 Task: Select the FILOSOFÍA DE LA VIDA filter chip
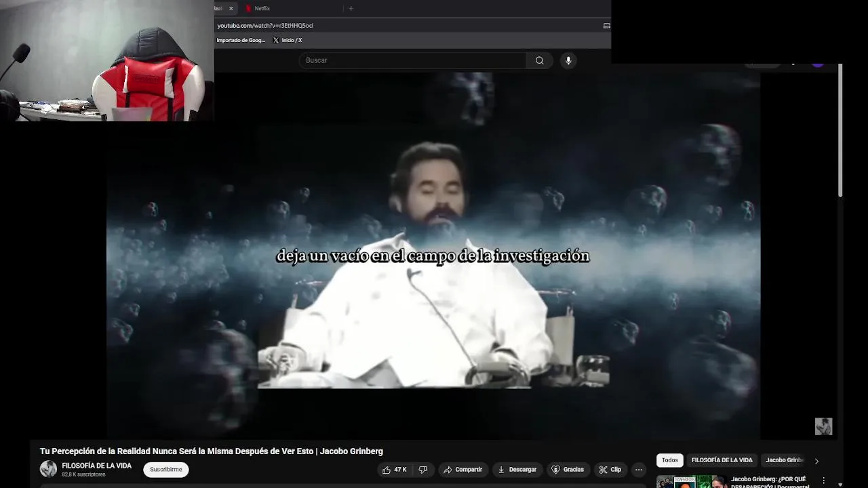[x=722, y=460]
